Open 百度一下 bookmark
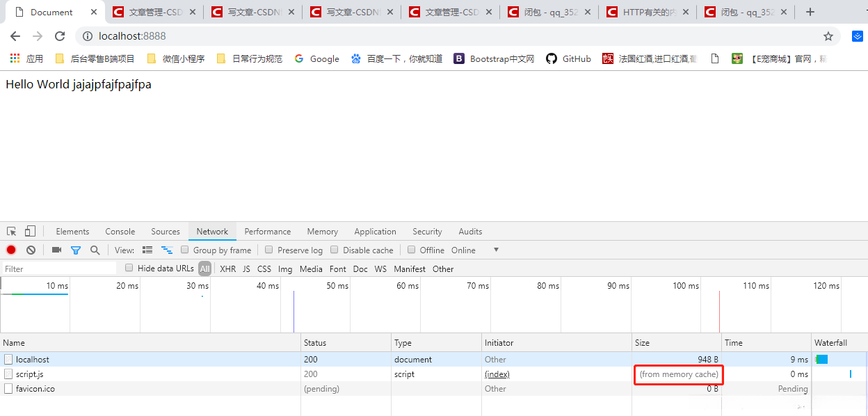The height and width of the screenshot is (416, 868). click(396, 59)
